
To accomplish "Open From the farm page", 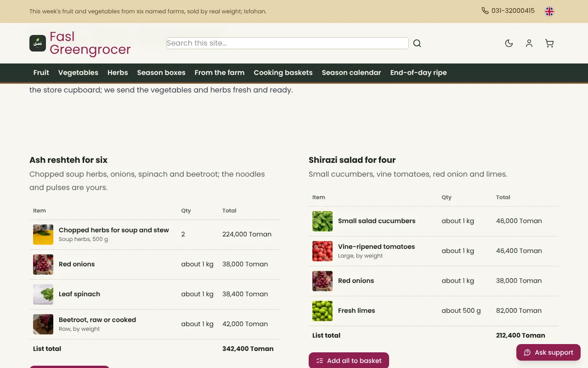I will coord(220,73).
